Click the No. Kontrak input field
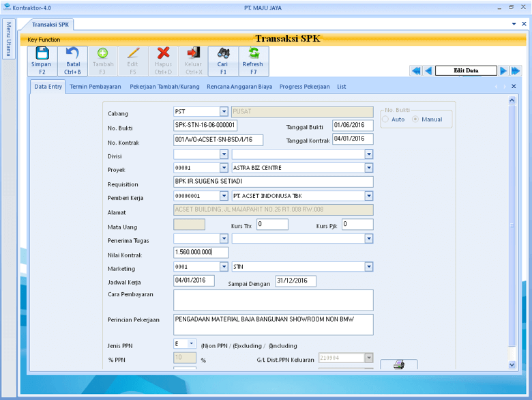Screen dimensions: 532x400 (x=218, y=140)
